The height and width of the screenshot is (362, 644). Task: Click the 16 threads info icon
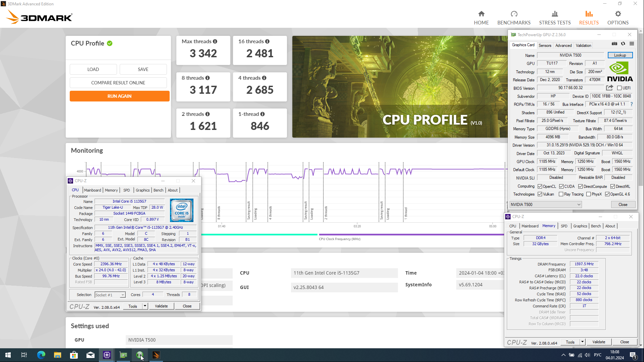pyautogui.click(x=267, y=42)
